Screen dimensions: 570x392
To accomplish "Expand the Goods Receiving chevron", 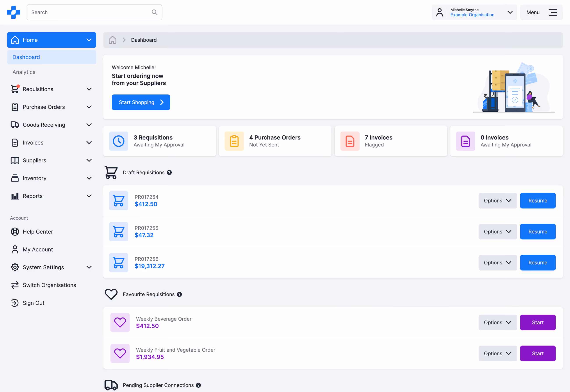I will click(89, 125).
